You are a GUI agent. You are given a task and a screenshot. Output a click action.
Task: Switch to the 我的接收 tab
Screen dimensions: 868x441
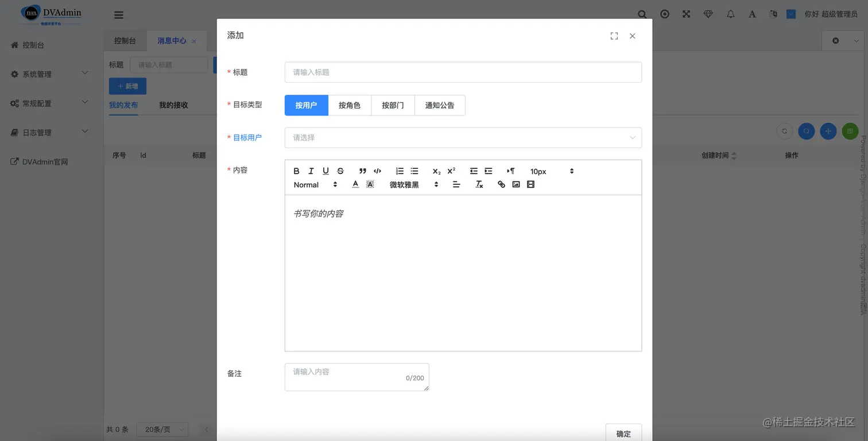[173, 105]
